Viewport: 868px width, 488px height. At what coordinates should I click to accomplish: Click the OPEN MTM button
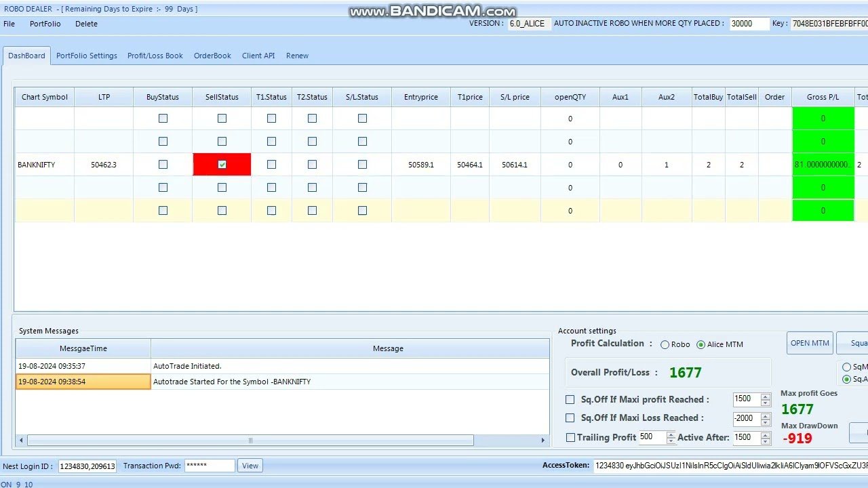(x=810, y=343)
